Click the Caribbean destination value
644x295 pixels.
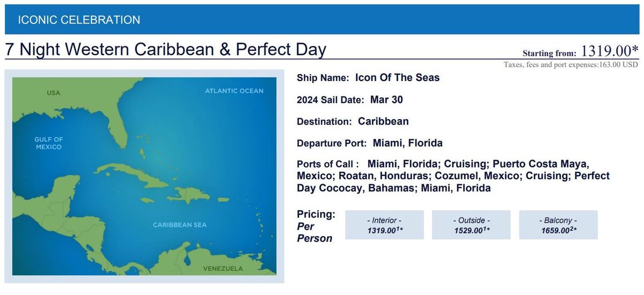(x=383, y=122)
